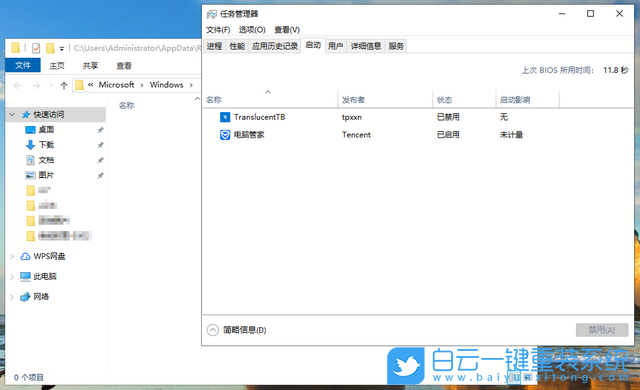Open the Explorer 主页 ribbon tab
640x390 pixels.
[57, 66]
